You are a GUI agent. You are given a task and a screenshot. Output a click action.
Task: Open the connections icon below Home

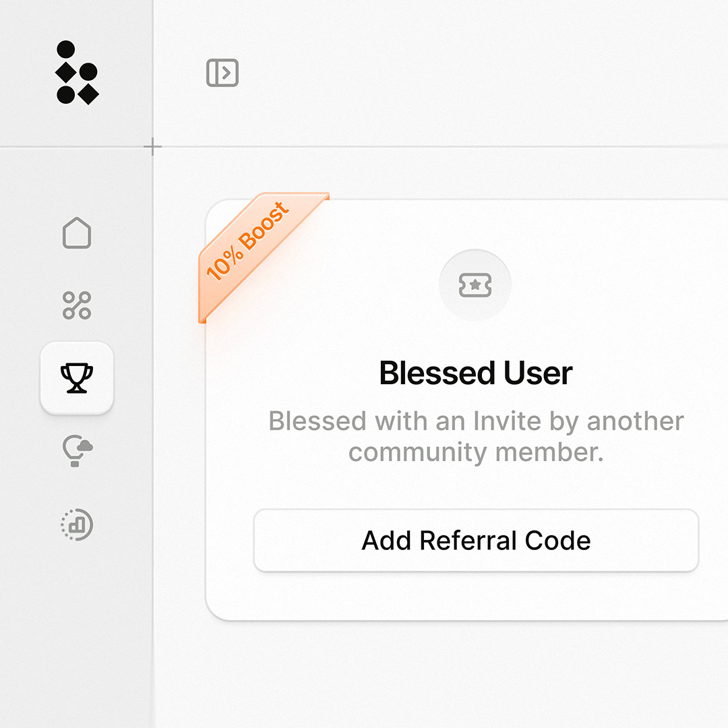point(76,307)
